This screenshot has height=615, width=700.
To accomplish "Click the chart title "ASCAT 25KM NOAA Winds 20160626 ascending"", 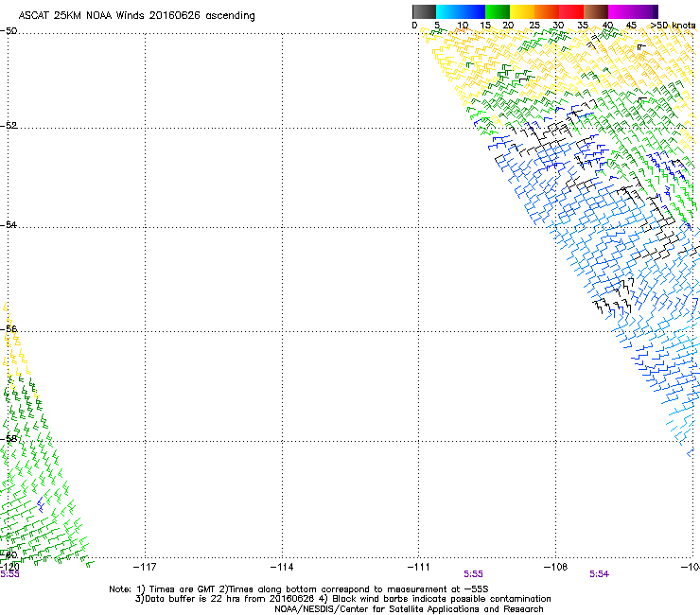I will [x=136, y=16].
